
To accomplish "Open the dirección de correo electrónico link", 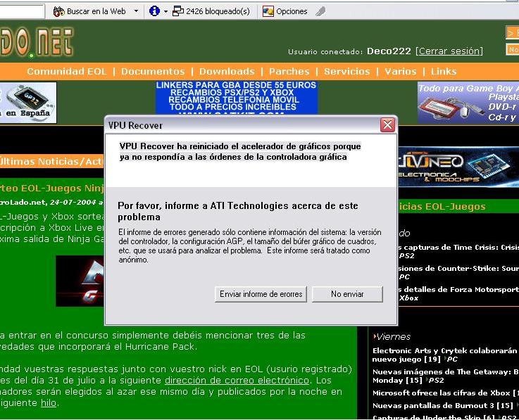I will click(x=237, y=381).
